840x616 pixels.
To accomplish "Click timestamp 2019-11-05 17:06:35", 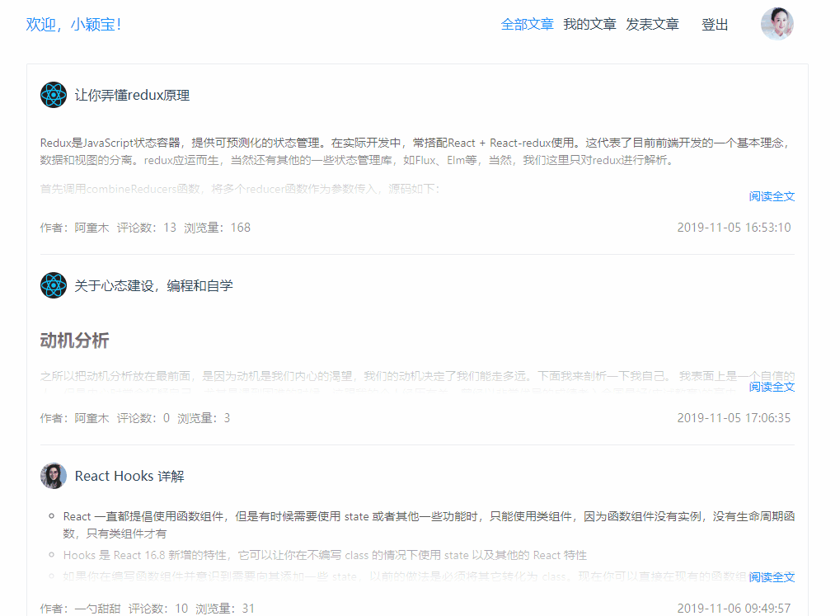I will [x=734, y=417].
